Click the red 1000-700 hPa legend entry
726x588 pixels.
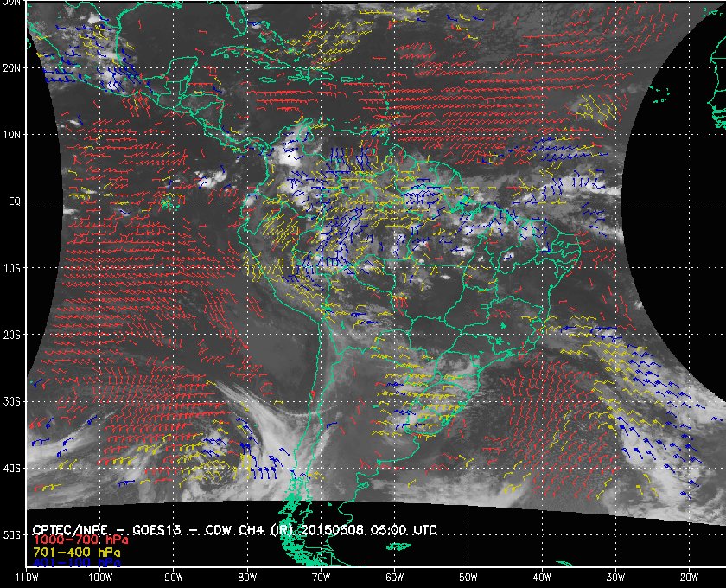point(80,540)
